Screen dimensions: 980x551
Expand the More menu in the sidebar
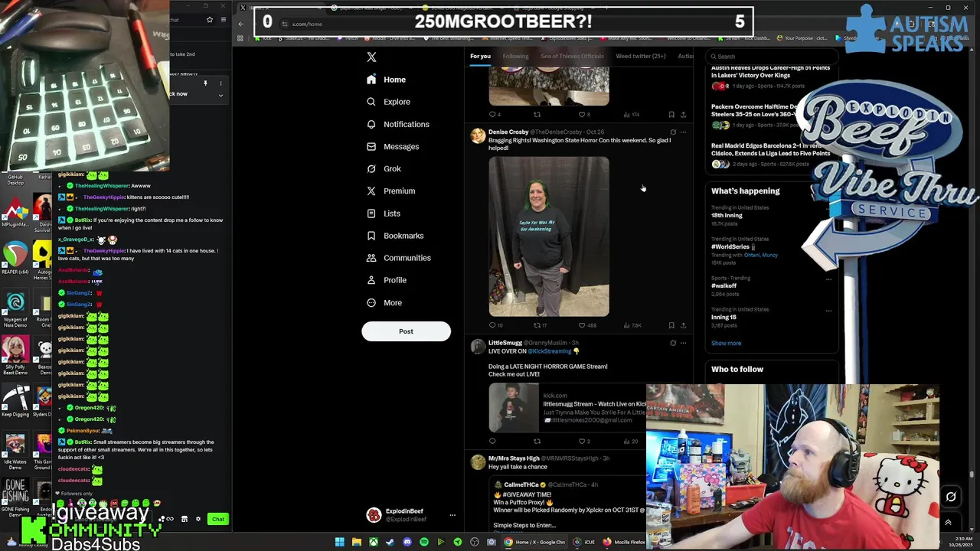(384, 303)
